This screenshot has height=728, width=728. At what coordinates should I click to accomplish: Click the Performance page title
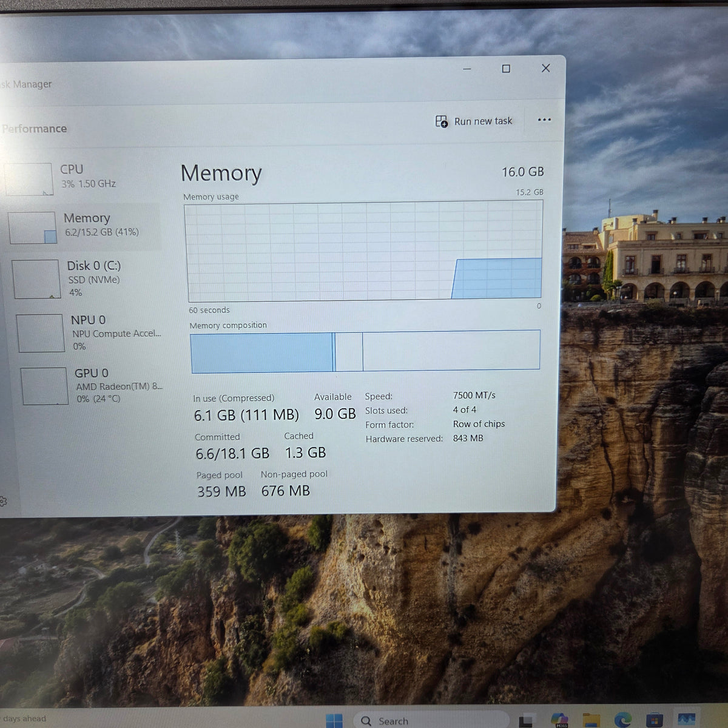coord(34,129)
